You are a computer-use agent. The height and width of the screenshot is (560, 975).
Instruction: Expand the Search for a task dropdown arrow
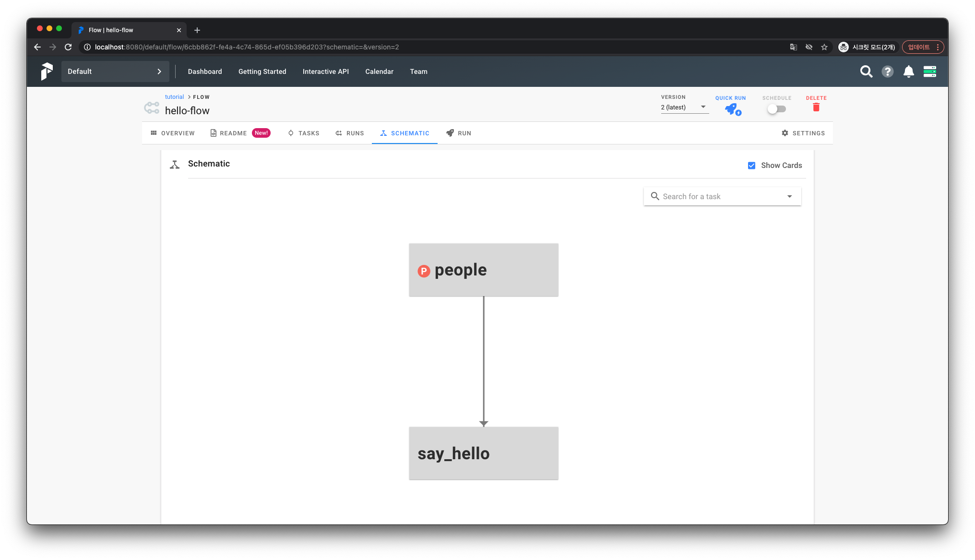pyautogui.click(x=789, y=196)
